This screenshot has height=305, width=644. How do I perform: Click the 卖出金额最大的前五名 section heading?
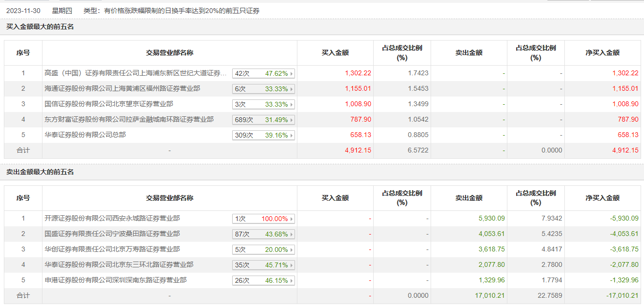pos(40,172)
